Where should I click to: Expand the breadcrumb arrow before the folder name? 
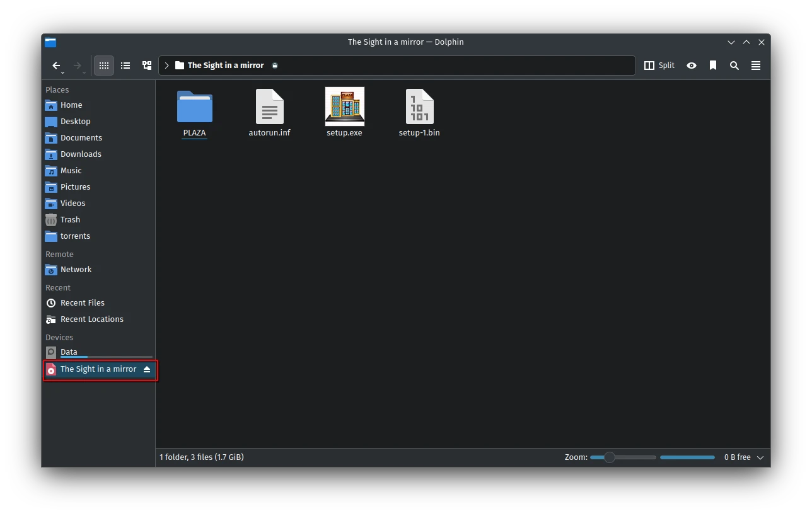pos(166,65)
